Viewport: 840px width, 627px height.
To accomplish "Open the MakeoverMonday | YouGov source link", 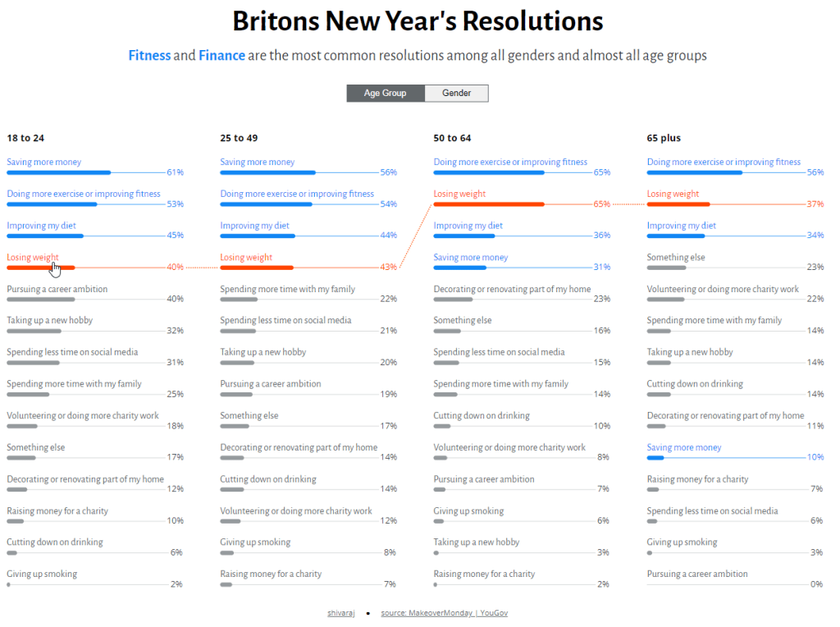I will [444, 613].
